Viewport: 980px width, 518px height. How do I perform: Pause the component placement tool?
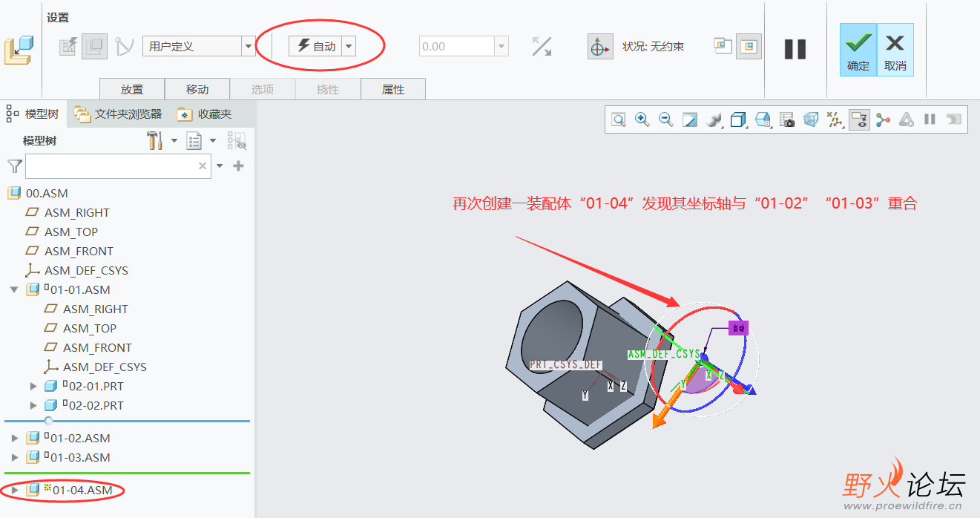[795, 49]
